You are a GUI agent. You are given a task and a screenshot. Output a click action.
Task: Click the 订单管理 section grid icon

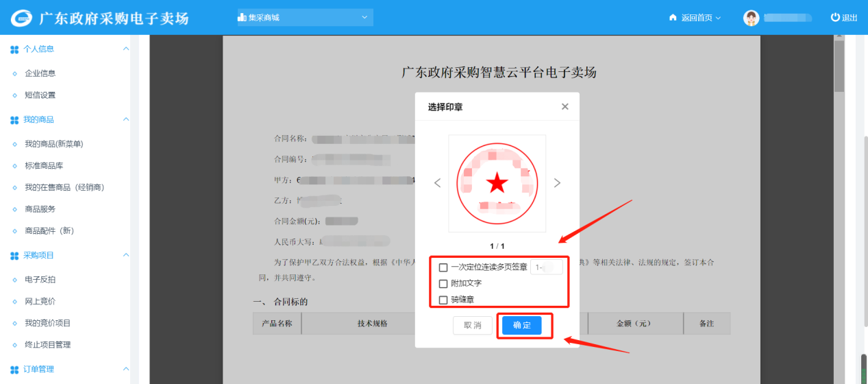click(x=14, y=370)
